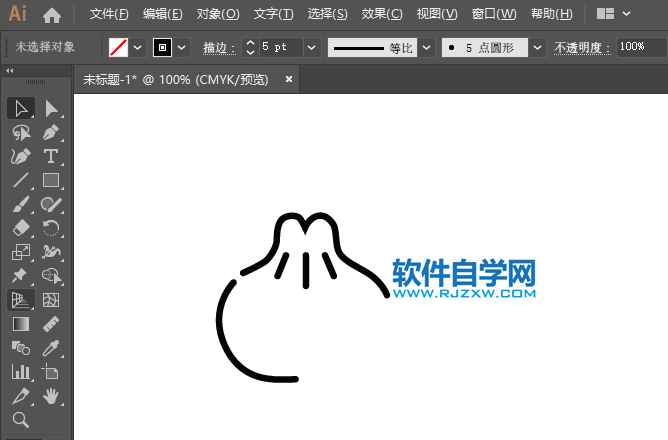Screen dimensions: 668x440
Task: Select the Perspective Grid tool
Action: pos(21,300)
